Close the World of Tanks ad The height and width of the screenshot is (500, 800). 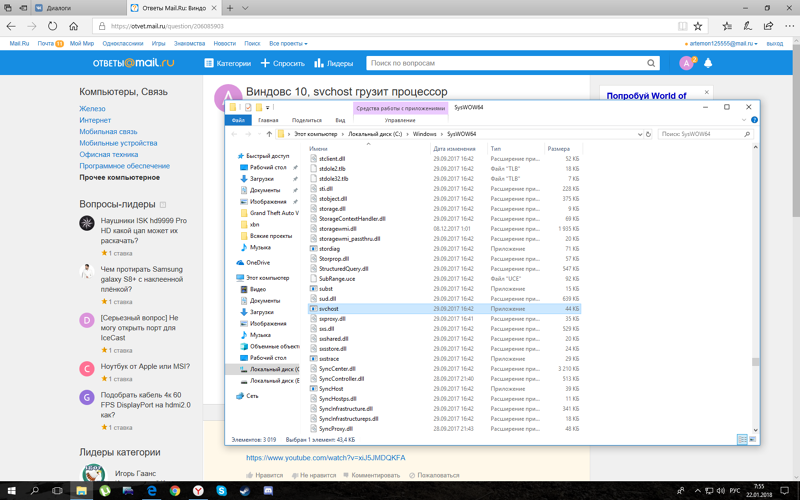[707, 92]
